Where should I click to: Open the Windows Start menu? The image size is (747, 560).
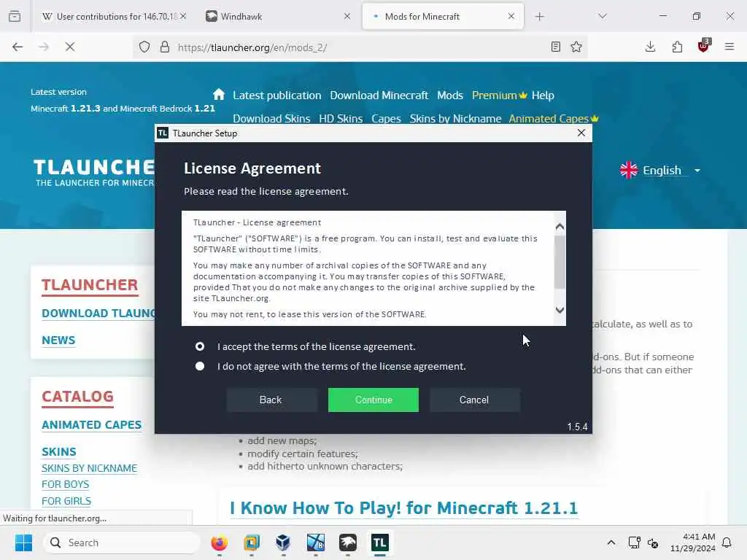23,542
